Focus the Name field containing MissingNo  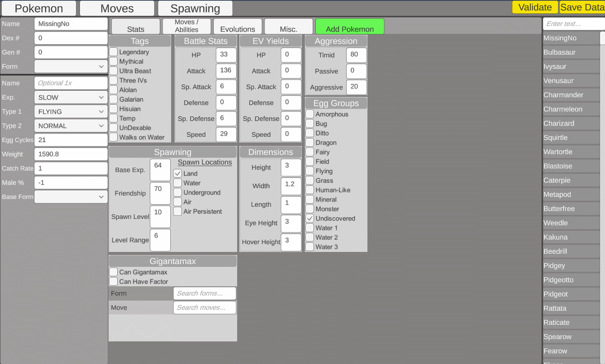(x=71, y=24)
